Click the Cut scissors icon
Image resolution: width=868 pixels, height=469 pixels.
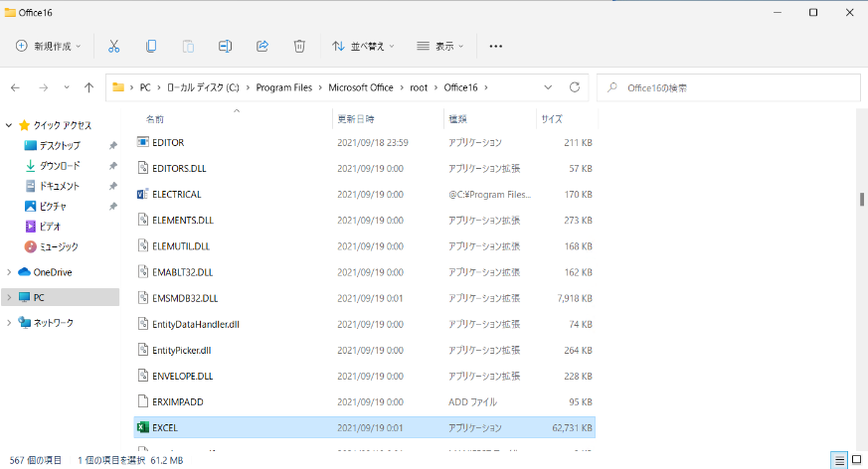(x=113, y=46)
